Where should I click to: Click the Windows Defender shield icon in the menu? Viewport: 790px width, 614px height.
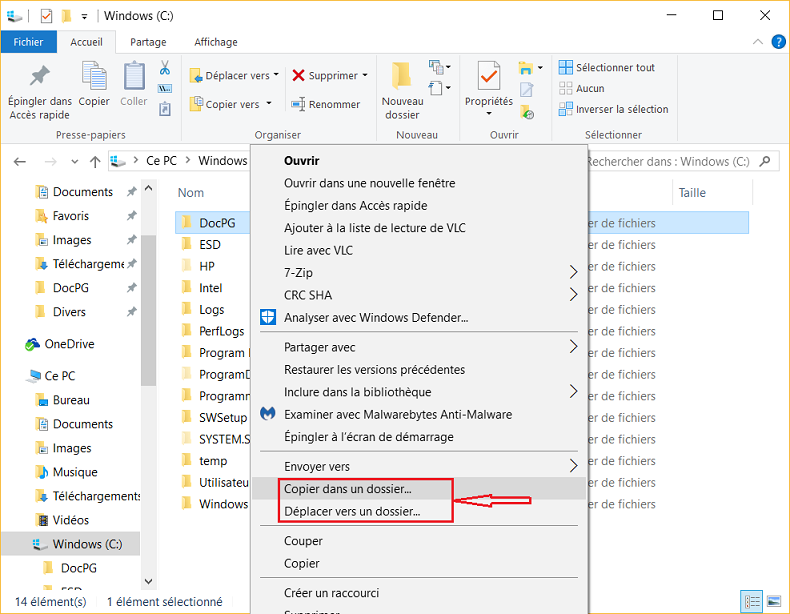[268, 317]
